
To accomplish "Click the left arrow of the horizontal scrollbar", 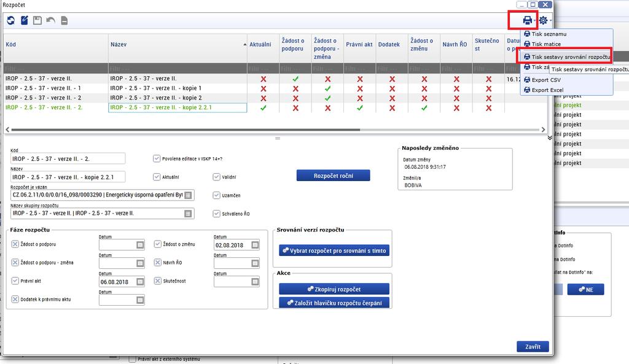I will point(7,130).
